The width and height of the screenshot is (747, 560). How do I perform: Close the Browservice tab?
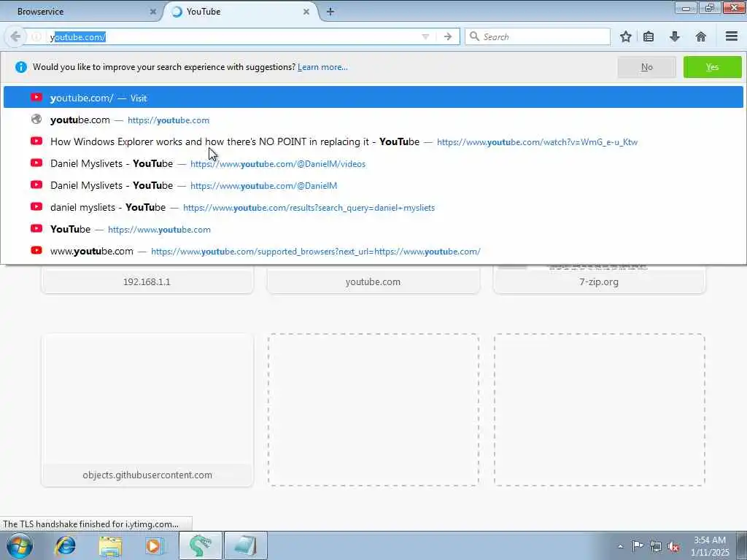point(153,12)
